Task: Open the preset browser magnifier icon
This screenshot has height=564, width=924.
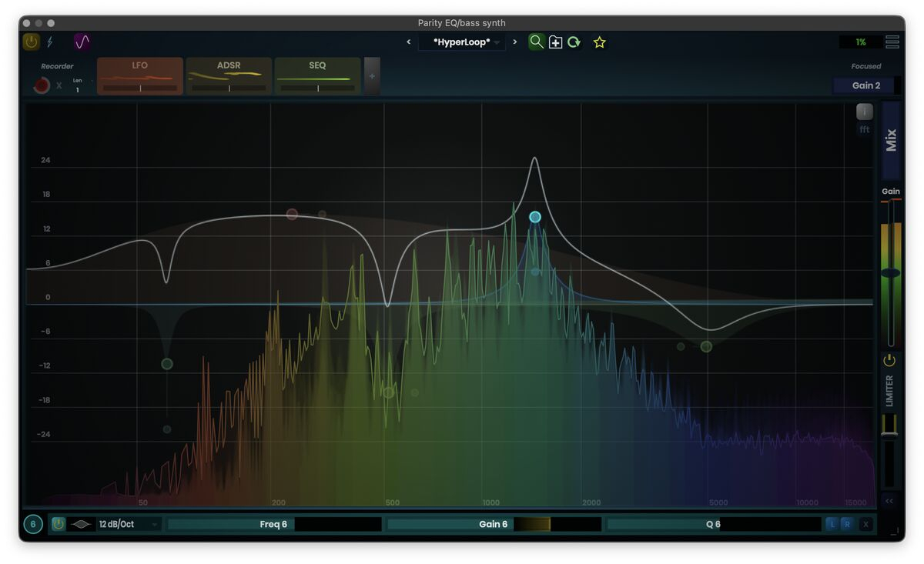Action: click(x=536, y=42)
